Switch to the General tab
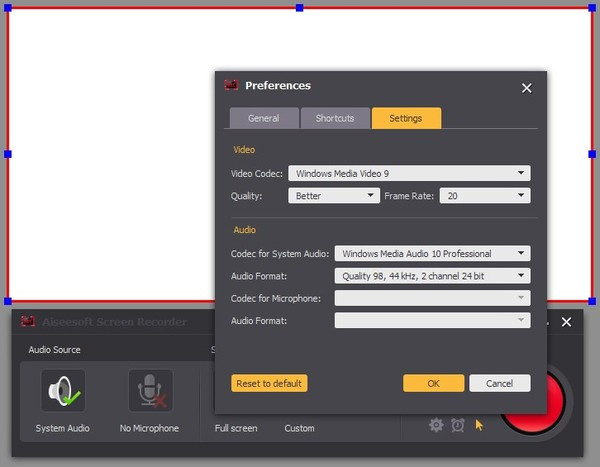The height and width of the screenshot is (467, 600). [x=263, y=118]
